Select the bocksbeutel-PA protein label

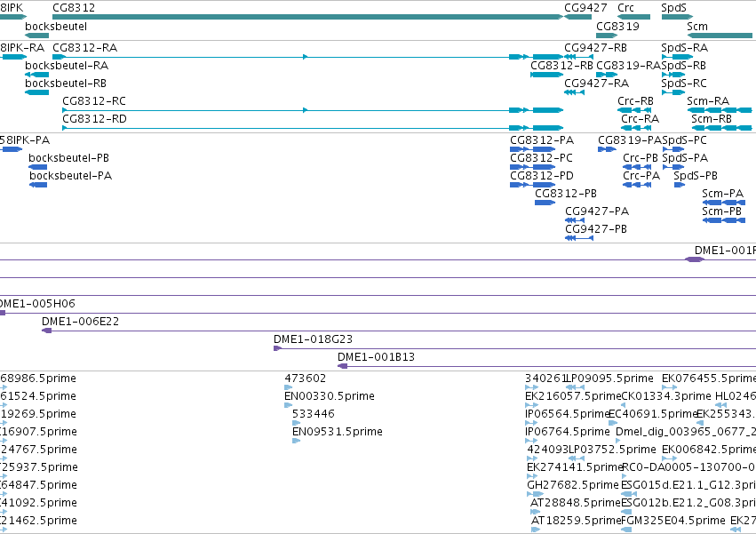(x=71, y=176)
